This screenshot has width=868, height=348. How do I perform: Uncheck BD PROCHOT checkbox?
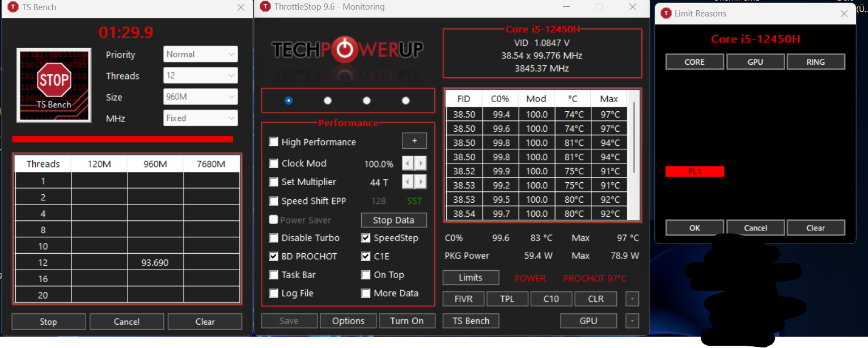click(274, 257)
